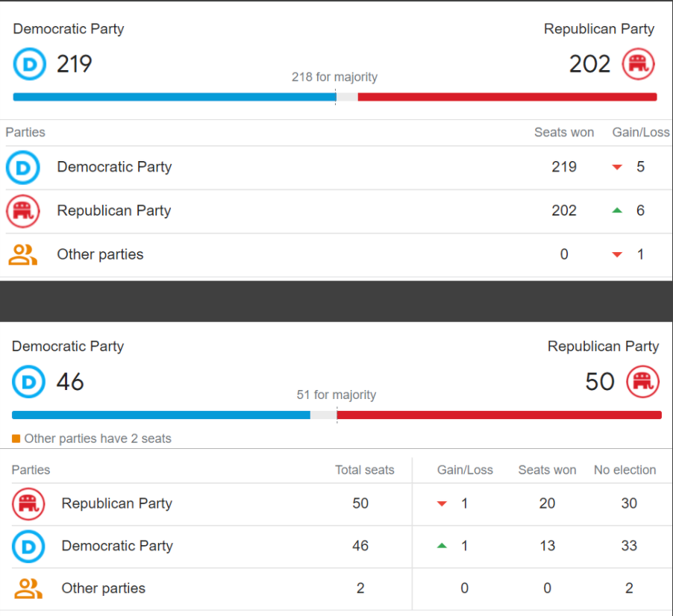Click red down arrow beside loss of 5

point(617,167)
